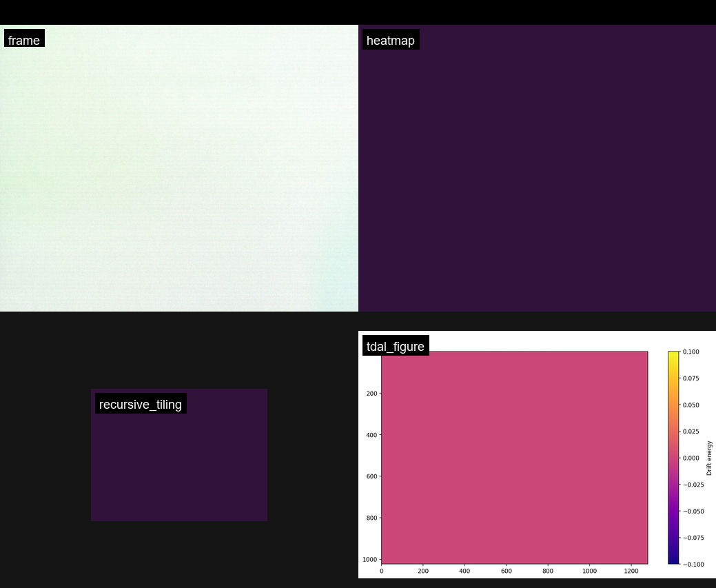
Task: Click the "frame" panel label
Action: [x=24, y=40]
